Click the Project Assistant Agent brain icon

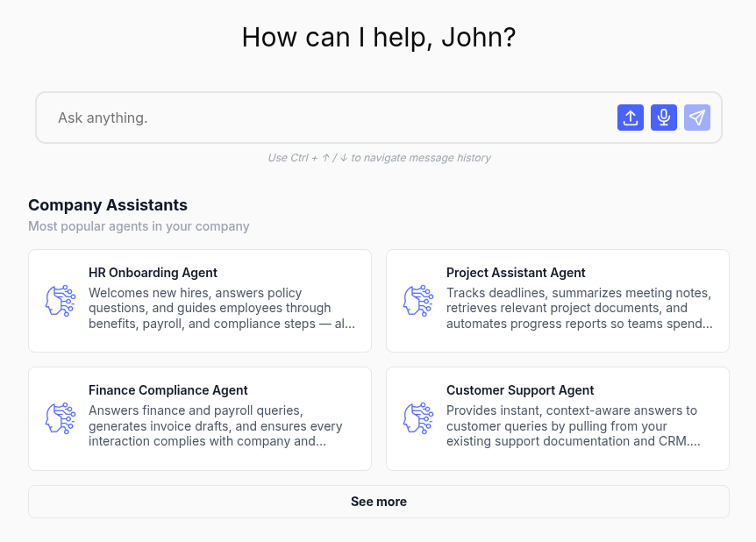coord(418,301)
